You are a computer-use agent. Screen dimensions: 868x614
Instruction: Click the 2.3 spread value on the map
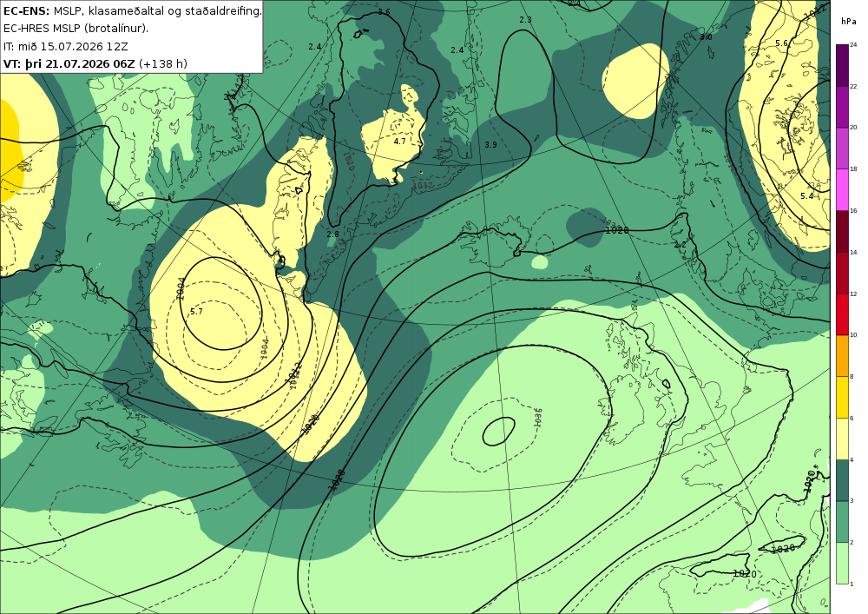(525, 19)
